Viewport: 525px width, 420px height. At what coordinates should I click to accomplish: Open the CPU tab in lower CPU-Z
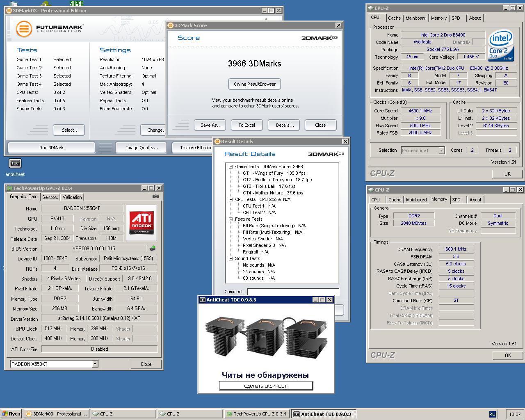(375, 200)
